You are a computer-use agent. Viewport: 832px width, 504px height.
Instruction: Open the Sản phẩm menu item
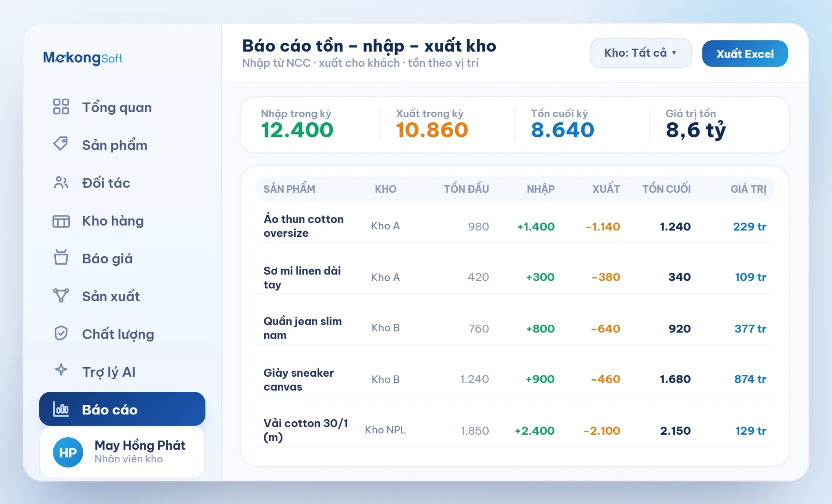point(122,145)
